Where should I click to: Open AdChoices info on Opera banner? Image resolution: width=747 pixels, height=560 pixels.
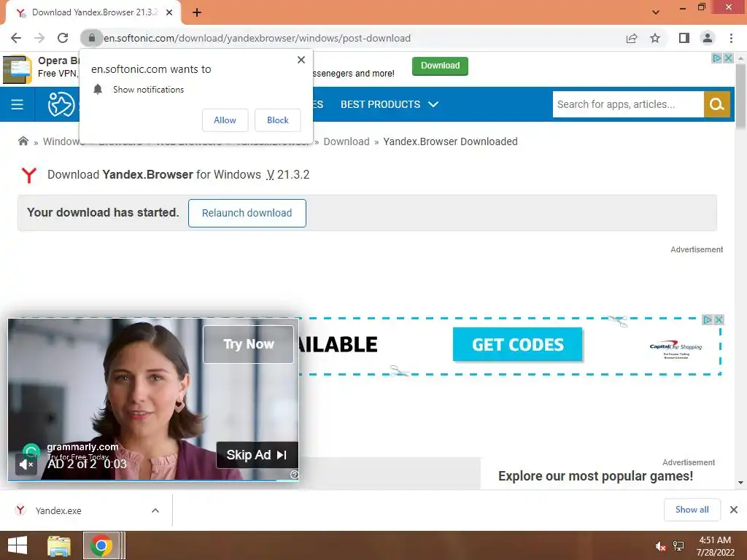point(716,58)
